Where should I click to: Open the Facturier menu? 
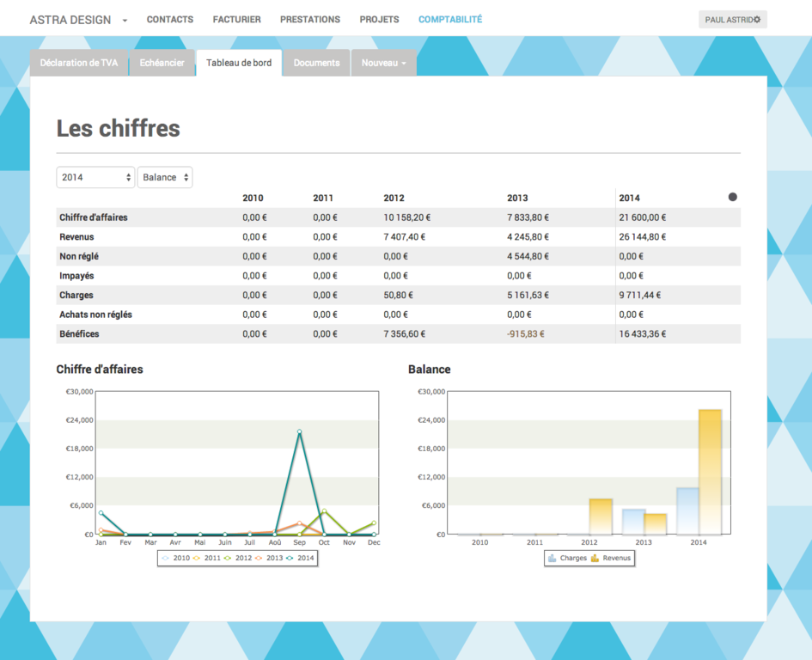[x=236, y=19]
